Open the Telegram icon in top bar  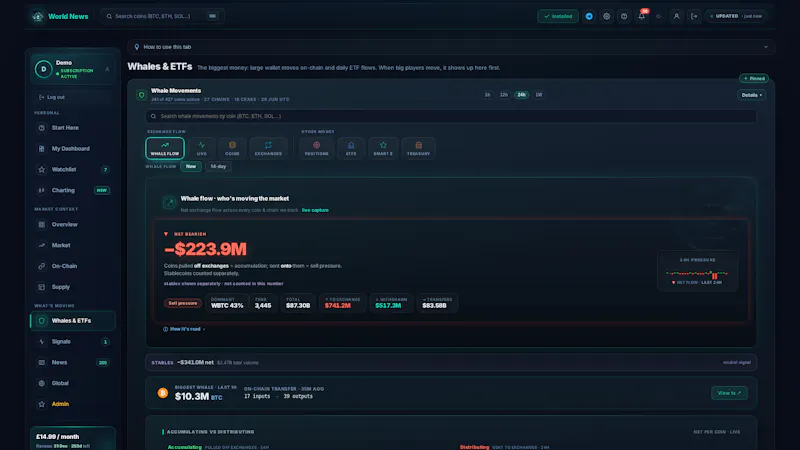pyautogui.click(x=589, y=16)
